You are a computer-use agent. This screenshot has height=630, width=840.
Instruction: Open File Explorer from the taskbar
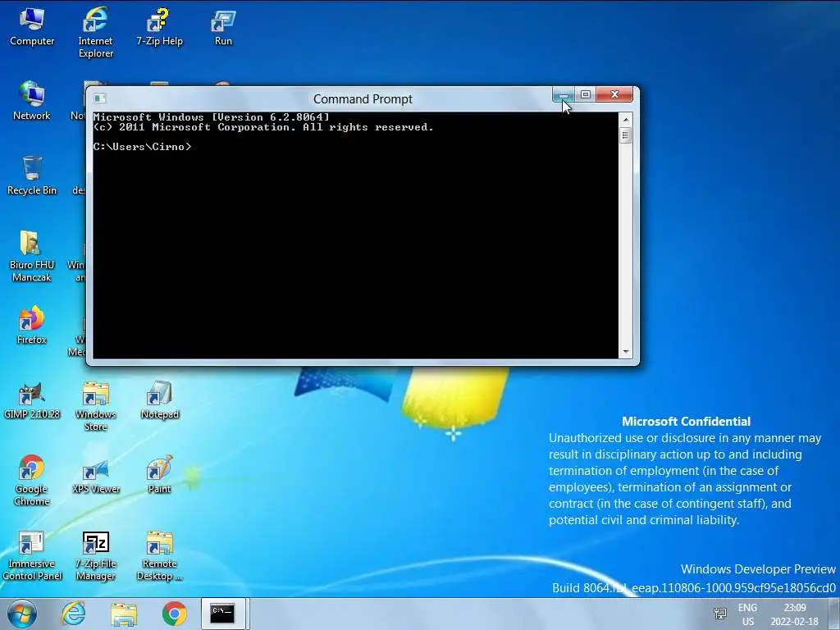(x=124, y=614)
